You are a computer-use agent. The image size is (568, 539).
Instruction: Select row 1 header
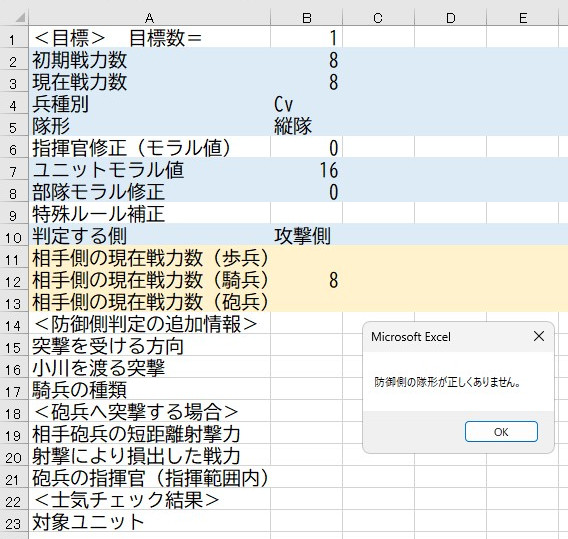[x=14, y=37]
